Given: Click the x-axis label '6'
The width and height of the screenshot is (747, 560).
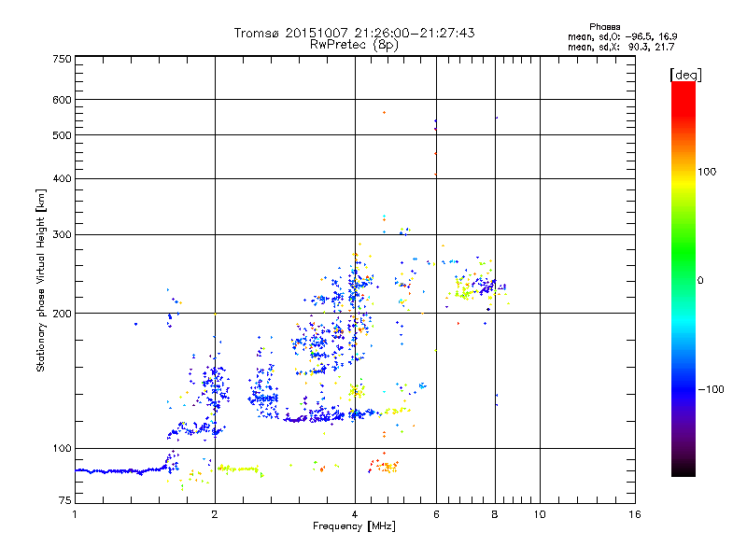Looking at the screenshot, I should [x=436, y=514].
